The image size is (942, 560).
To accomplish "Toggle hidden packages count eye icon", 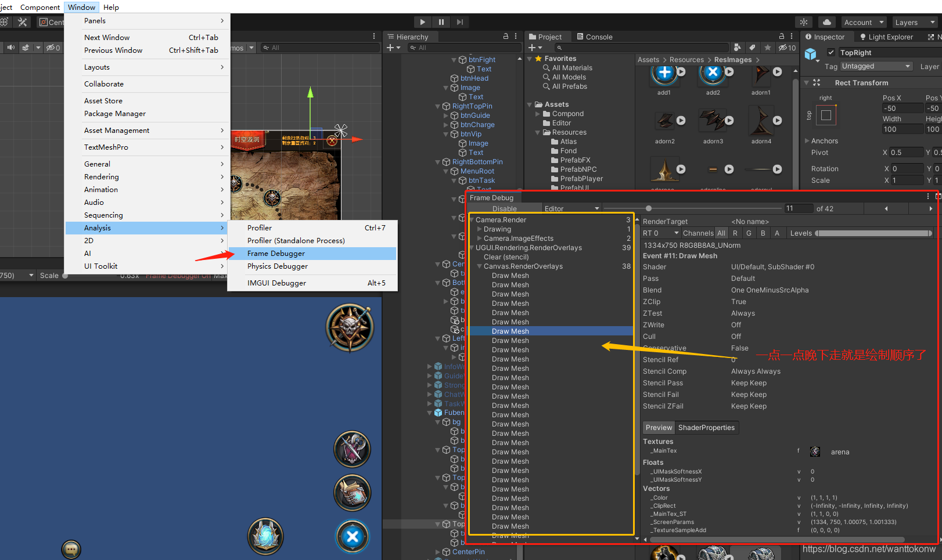I will point(787,48).
